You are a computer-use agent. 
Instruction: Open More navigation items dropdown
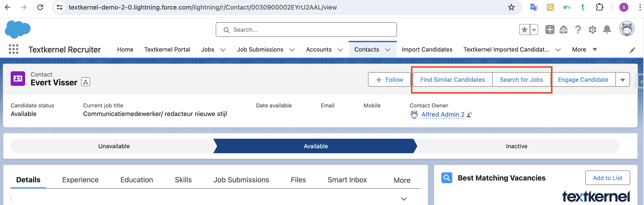click(584, 50)
